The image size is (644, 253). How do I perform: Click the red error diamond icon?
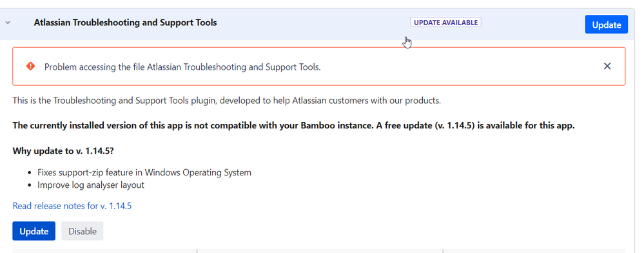[30, 66]
